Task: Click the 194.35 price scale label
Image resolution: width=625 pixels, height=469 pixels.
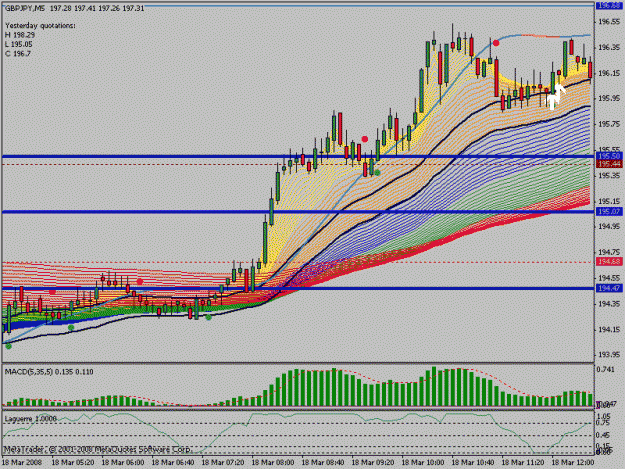Action: pyautogui.click(x=609, y=304)
